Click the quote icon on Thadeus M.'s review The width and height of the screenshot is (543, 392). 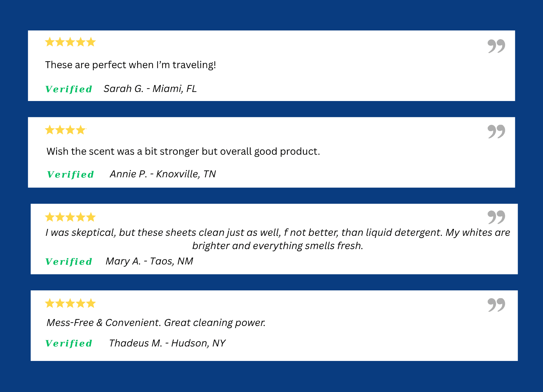pyautogui.click(x=496, y=305)
